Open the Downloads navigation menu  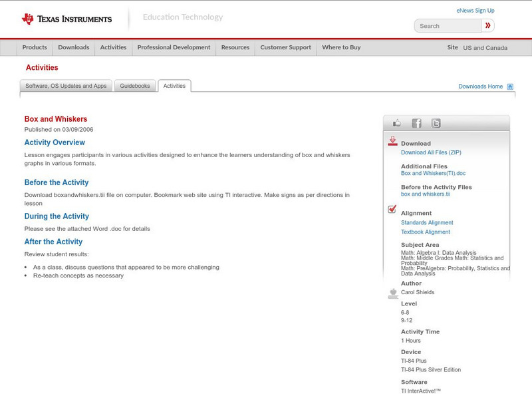[73, 48]
